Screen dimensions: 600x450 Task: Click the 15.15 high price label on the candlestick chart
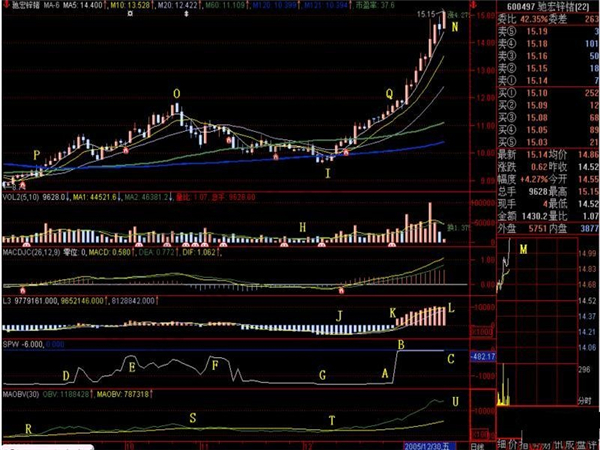click(426, 14)
